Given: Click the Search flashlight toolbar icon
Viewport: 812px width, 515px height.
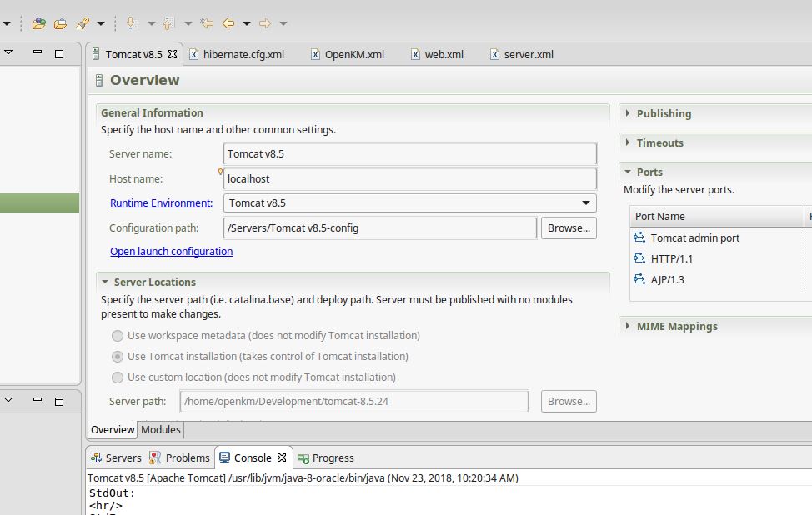Looking at the screenshot, I should pos(83,23).
